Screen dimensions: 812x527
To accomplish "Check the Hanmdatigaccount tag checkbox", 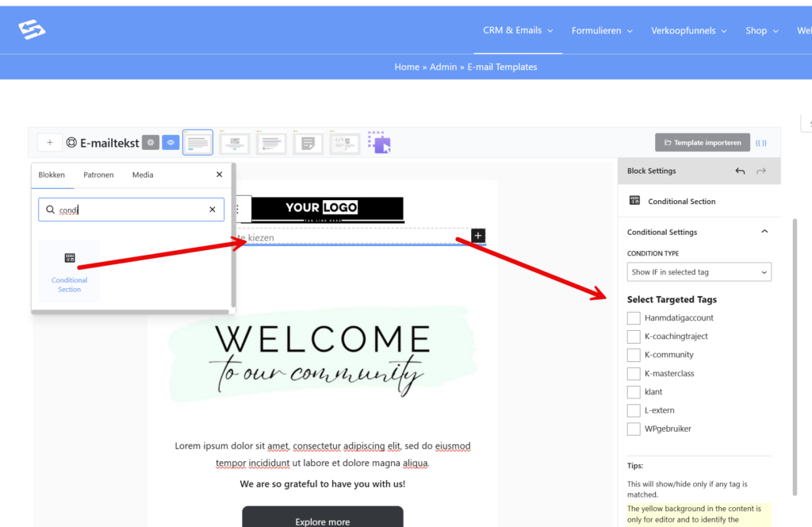I will coord(634,318).
